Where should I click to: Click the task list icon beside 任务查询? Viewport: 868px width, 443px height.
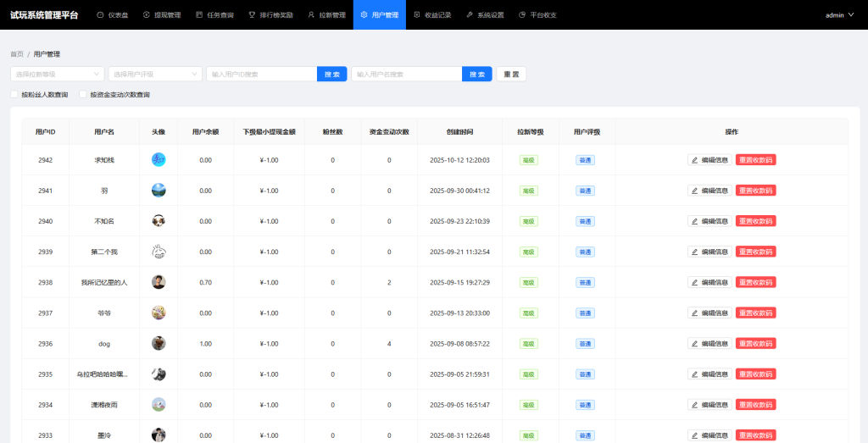pyautogui.click(x=199, y=15)
